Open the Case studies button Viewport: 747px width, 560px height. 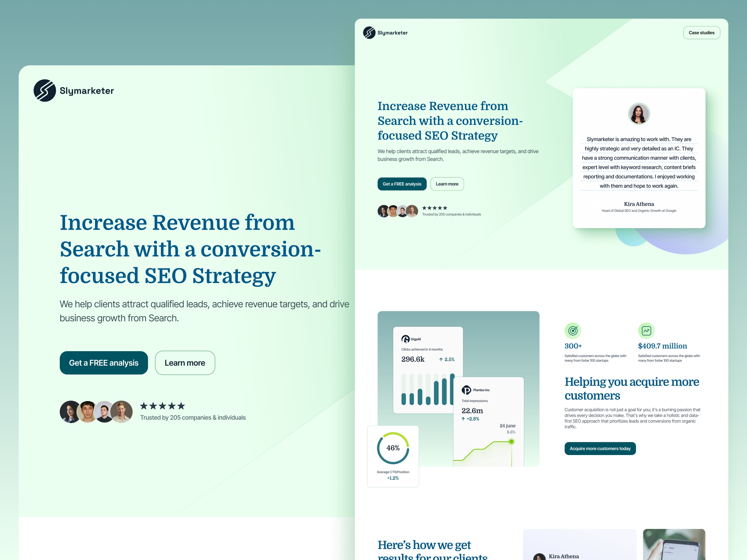point(701,33)
